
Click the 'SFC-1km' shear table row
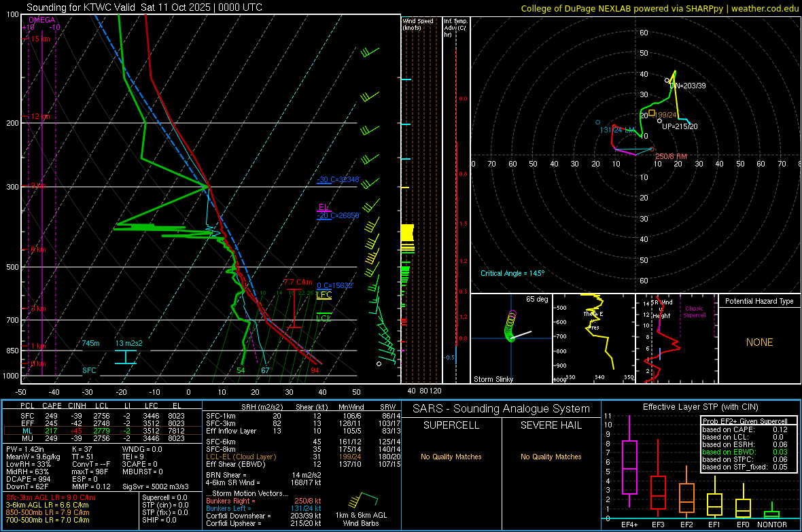click(x=303, y=416)
